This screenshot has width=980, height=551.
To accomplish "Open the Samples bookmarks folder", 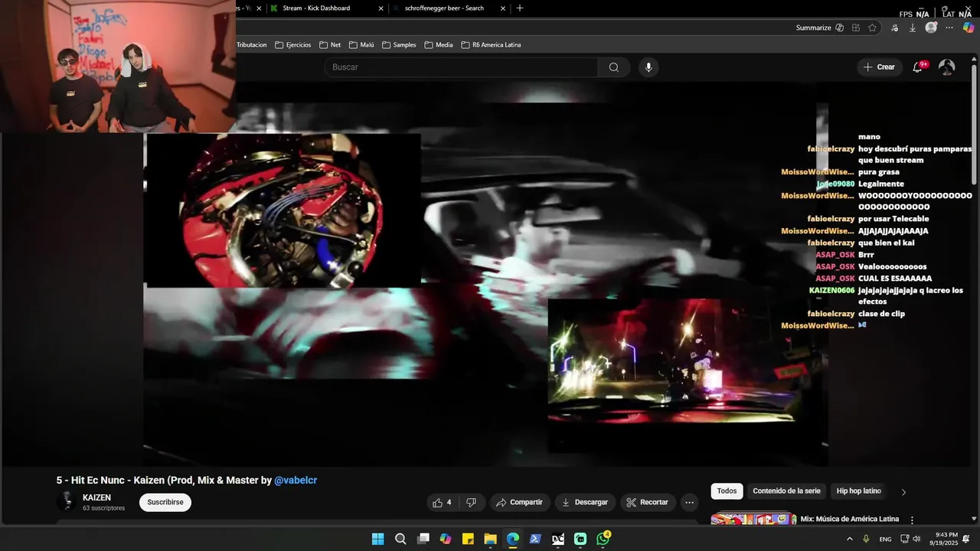I will pyautogui.click(x=399, y=45).
